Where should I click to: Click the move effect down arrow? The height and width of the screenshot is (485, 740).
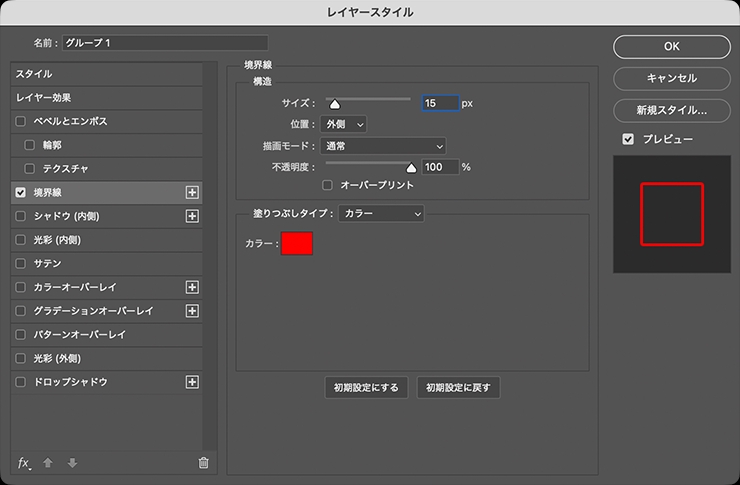point(71,463)
